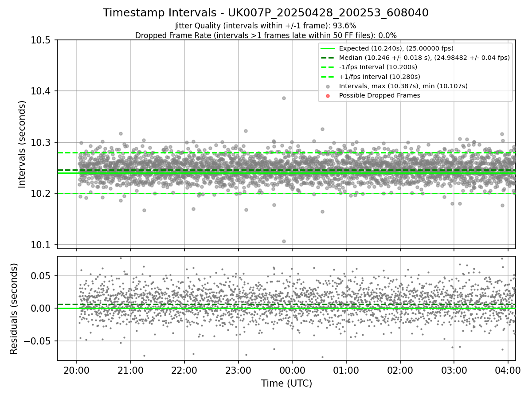
Task: Click the Residuals (seconds) y-axis label
Action: tap(14, 309)
